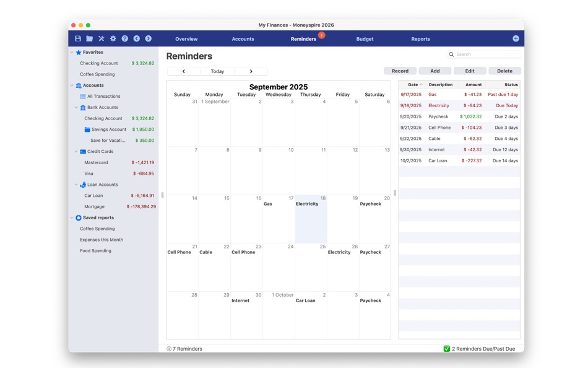Viewport: 588px width, 368px height.
Task: Click the Bank Accounts building icon
Action: tap(83, 107)
